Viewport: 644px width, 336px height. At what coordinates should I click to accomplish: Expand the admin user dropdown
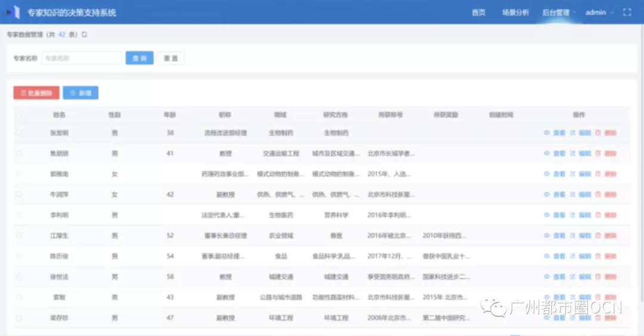pyautogui.click(x=599, y=12)
